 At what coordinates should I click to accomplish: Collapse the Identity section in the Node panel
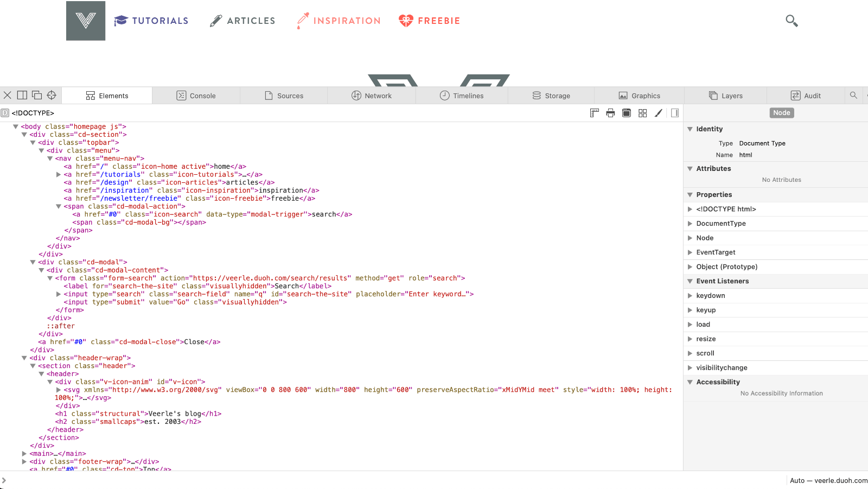[690, 129]
